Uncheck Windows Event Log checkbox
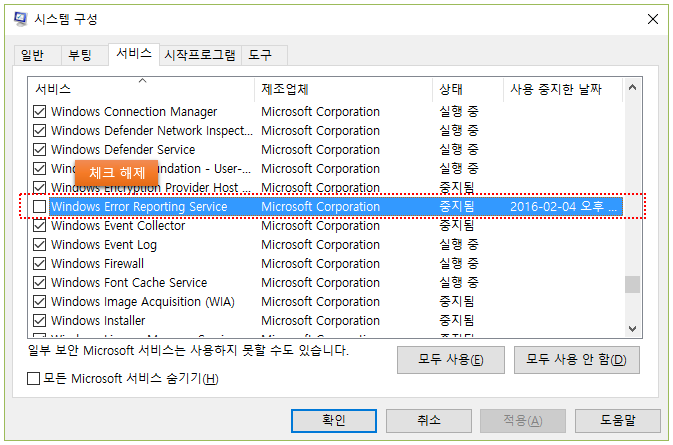Image resolution: width=673 pixels, height=445 pixels. [x=39, y=245]
